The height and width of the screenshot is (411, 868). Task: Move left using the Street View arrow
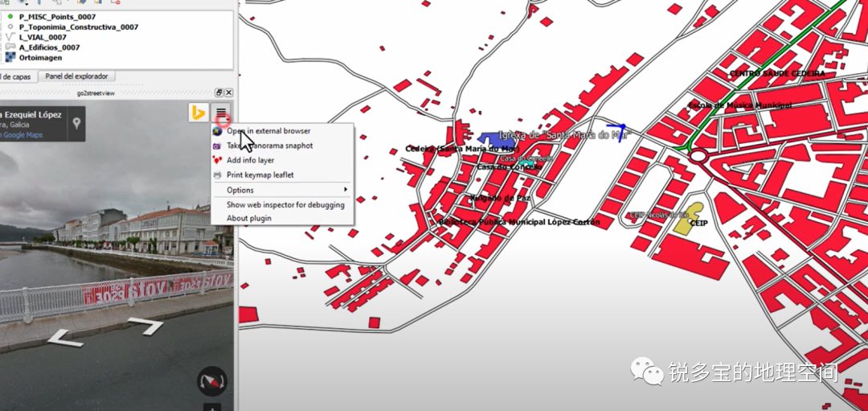point(65,339)
